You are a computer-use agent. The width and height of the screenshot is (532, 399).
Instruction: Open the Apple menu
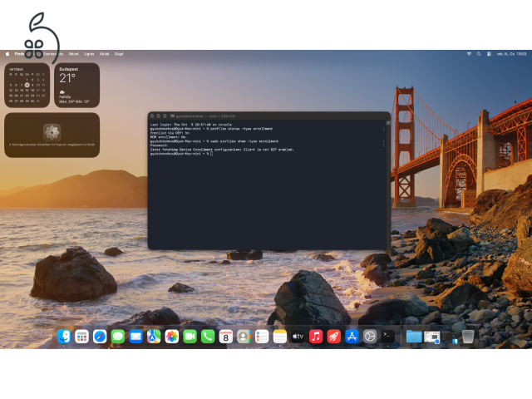tap(7, 54)
